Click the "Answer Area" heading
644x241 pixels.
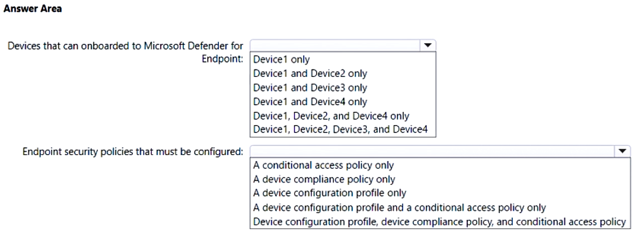tap(32, 9)
